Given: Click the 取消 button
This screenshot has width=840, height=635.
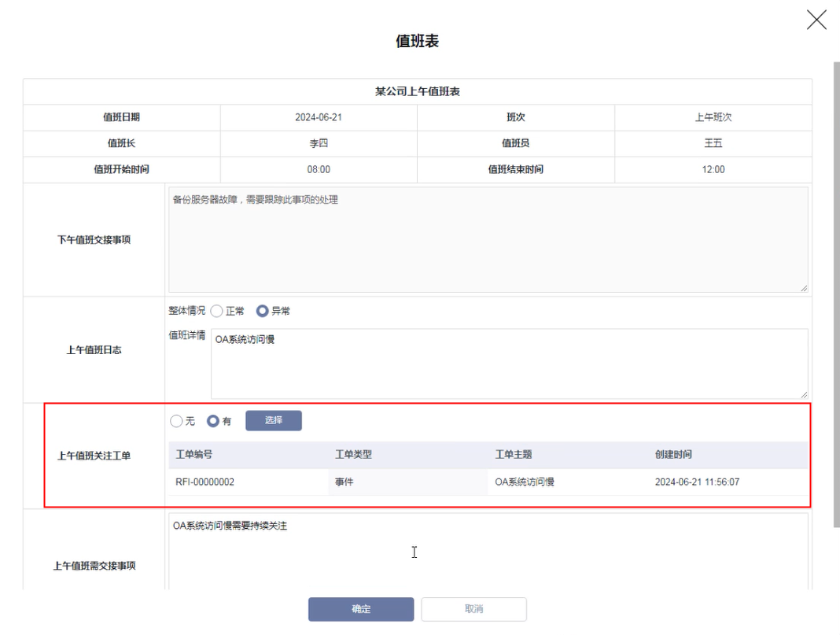Looking at the screenshot, I should coord(473,610).
